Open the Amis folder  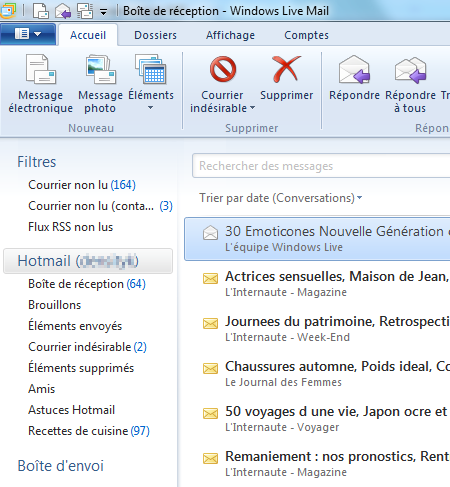[x=42, y=389]
